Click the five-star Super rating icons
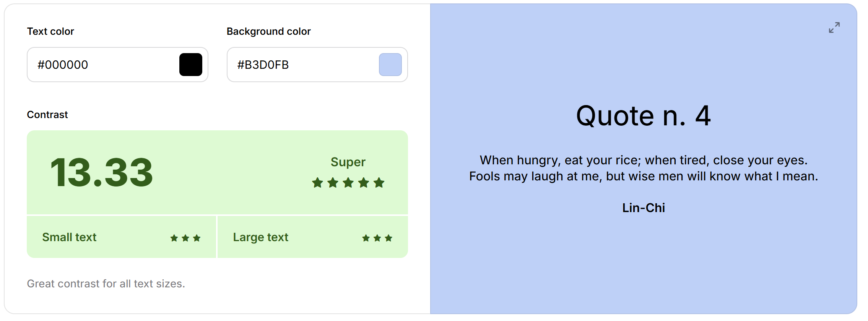This screenshot has width=868, height=321. (348, 183)
